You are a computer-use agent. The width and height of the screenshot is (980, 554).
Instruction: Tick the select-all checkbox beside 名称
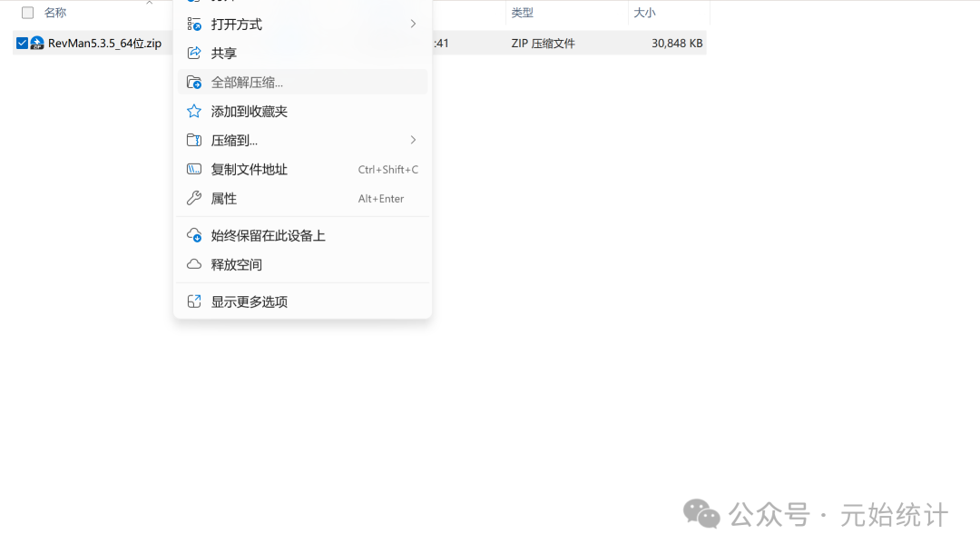click(x=27, y=13)
